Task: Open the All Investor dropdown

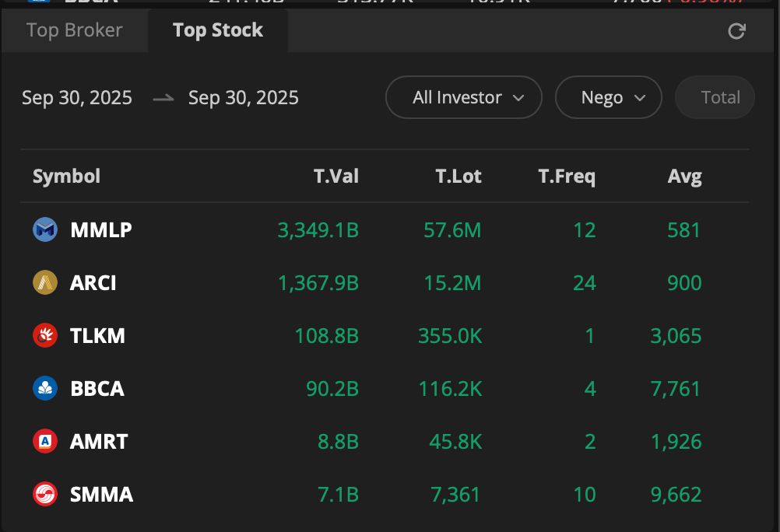Action: tap(463, 98)
